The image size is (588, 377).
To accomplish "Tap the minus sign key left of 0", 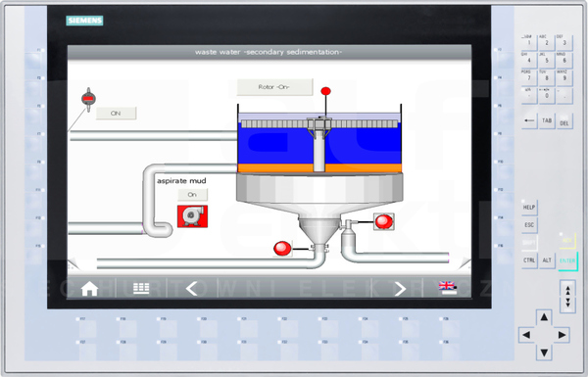I will [529, 95].
